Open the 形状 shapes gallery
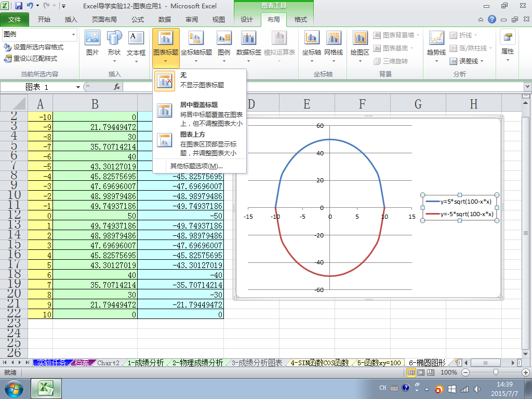The image size is (532, 399). (114, 46)
